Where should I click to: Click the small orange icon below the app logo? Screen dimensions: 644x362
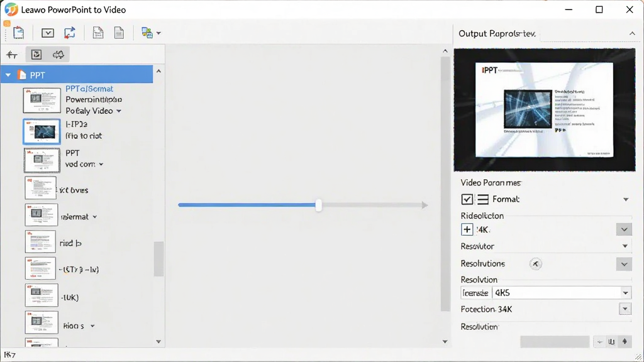click(x=7, y=24)
